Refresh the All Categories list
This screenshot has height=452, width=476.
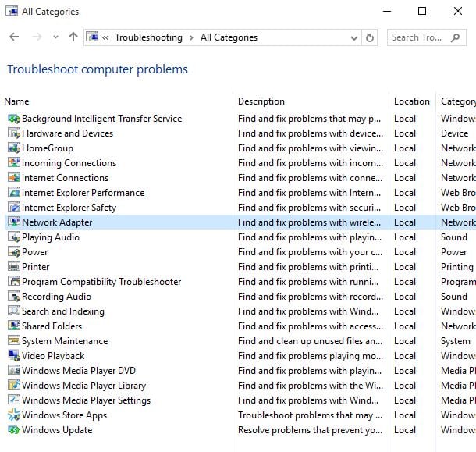pyautogui.click(x=369, y=37)
